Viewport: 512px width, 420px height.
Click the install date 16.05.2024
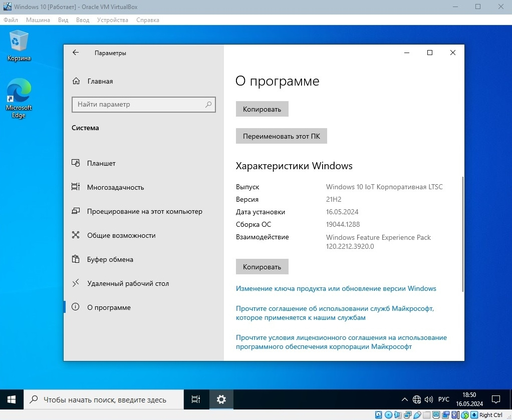point(342,212)
